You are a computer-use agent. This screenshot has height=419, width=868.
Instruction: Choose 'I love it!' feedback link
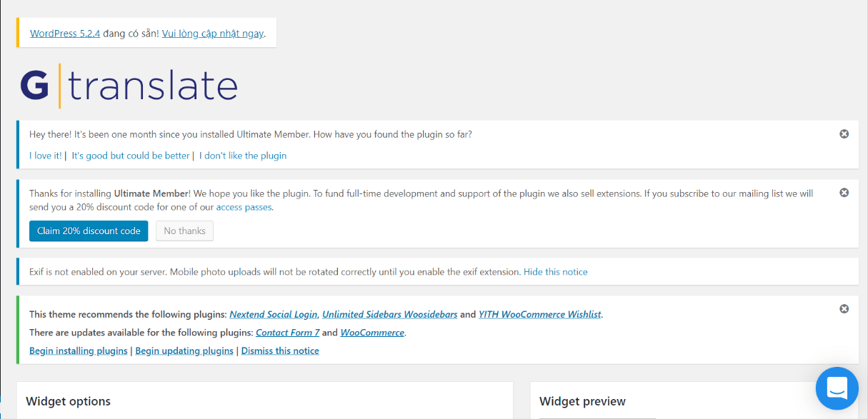point(46,156)
